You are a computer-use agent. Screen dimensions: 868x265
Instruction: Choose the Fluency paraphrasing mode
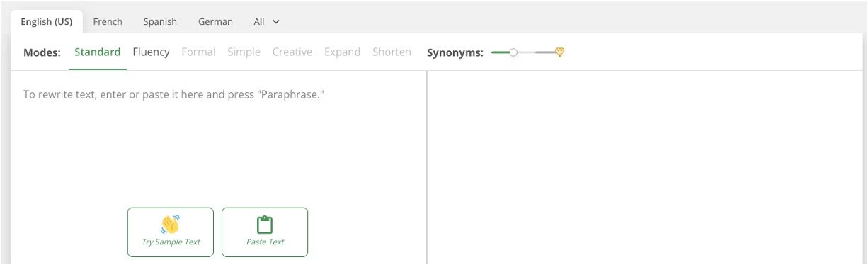coord(151,52)
